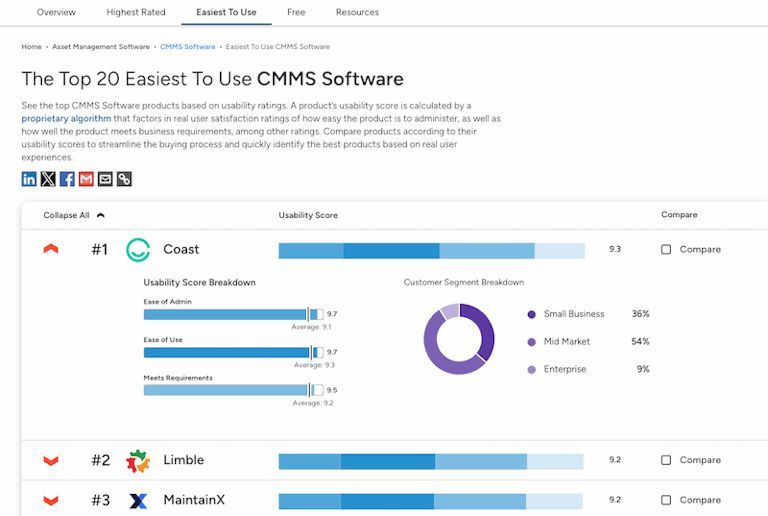Open the Coast product name

pos(181,250)
